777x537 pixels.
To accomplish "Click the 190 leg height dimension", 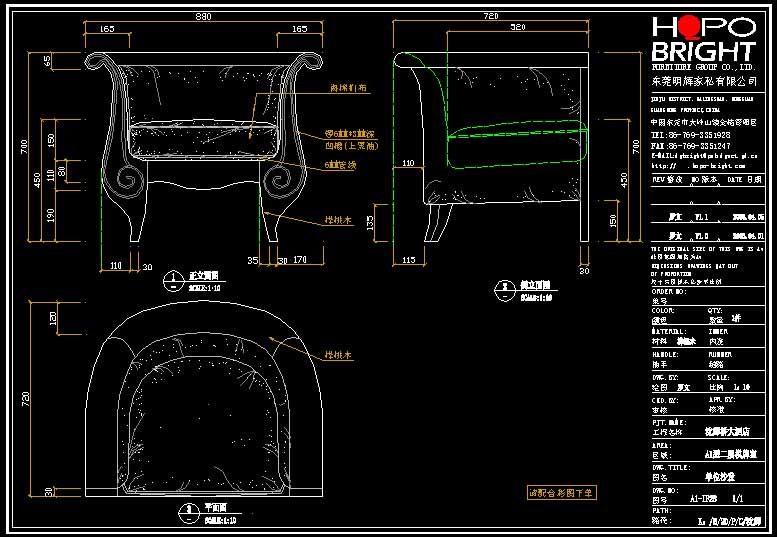I will (50, 215).
